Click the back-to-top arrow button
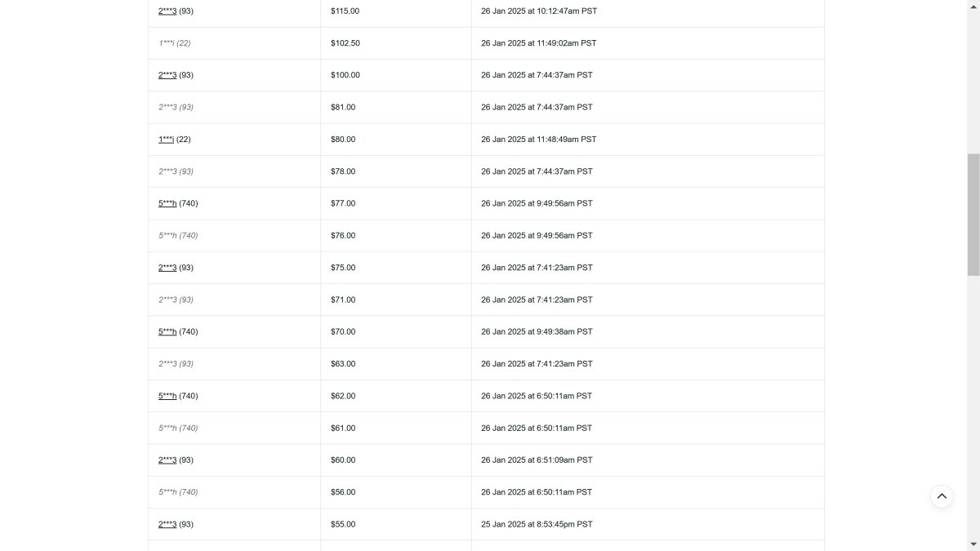This screenshot has width=980, height=551. [x=942, y=496]
